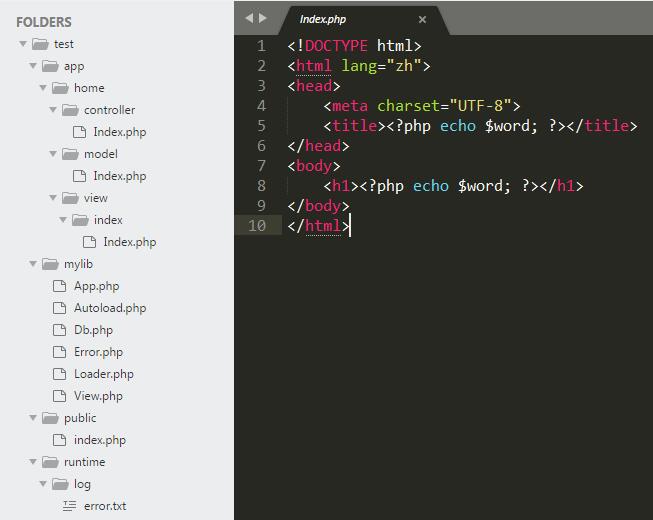Open Loader.php file in sidebar
Image resolution: width=653 pixels, height=520 pixels.
[103, 374]
